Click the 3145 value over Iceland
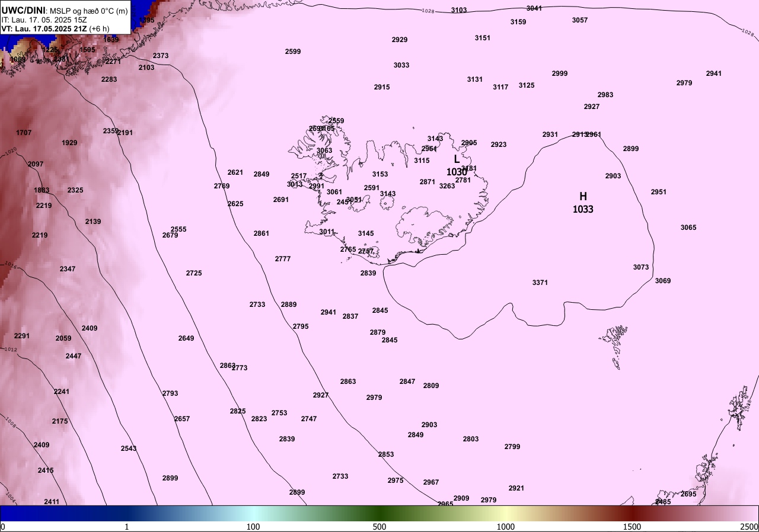Image resolution: width=759 pixels, height=532 pixels. click(366, 233)
